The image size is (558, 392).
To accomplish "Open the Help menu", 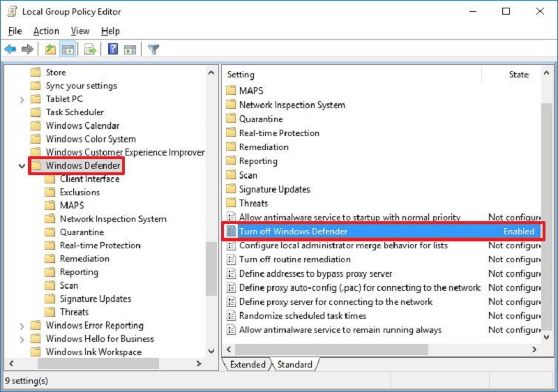I will point(110,31).
